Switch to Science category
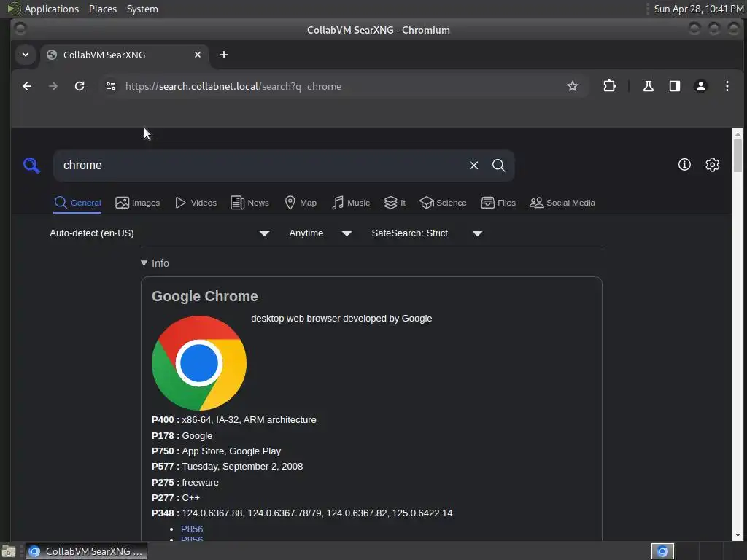This screenshot has width=747, height=560. (443, 203)
